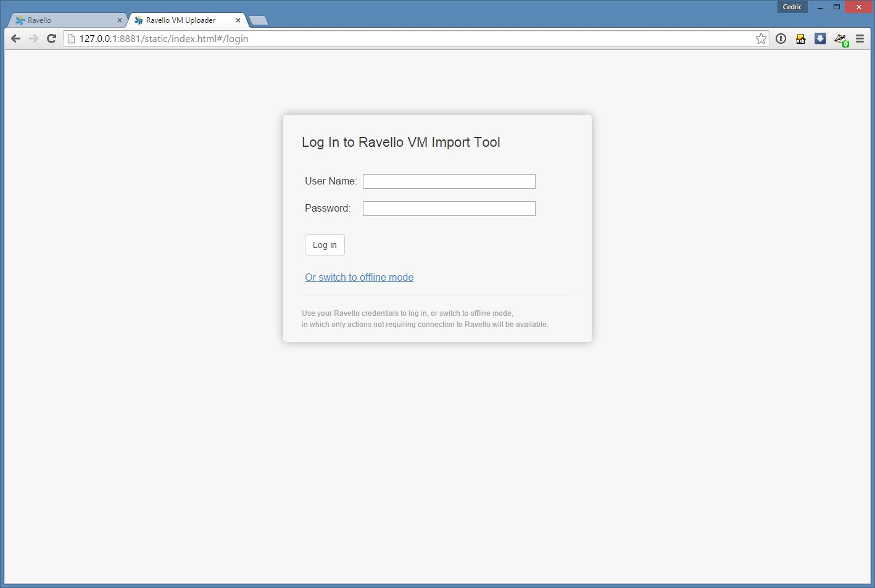Click the yellow SSL extension icon

click(x=801, y=39)
